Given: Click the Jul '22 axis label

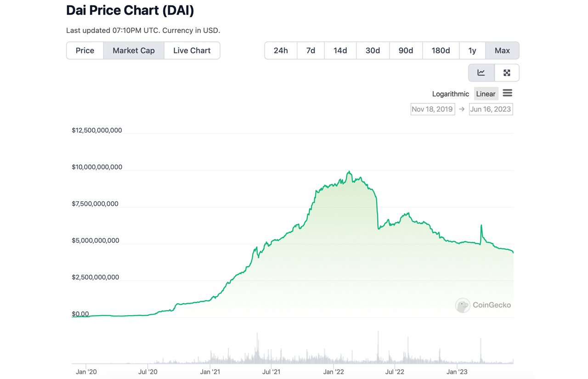Looking at the screenshot, I should click(x=395, y=372).
